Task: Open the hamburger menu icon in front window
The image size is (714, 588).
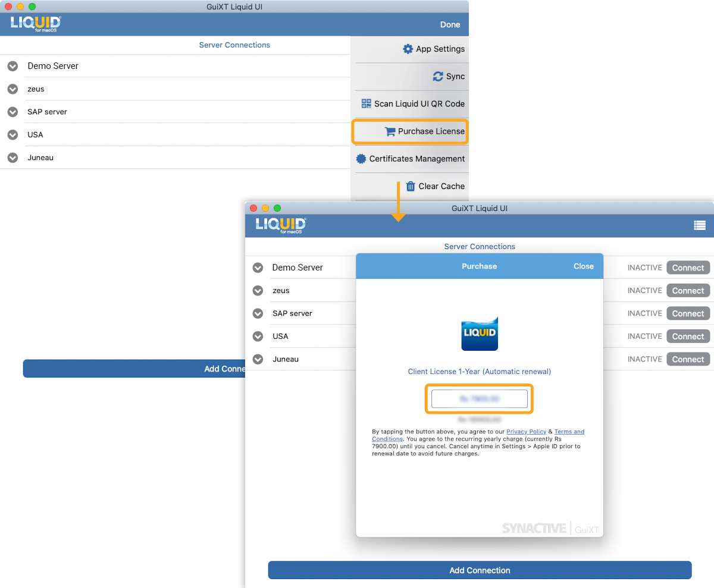Action: click(x=700, y=225)
